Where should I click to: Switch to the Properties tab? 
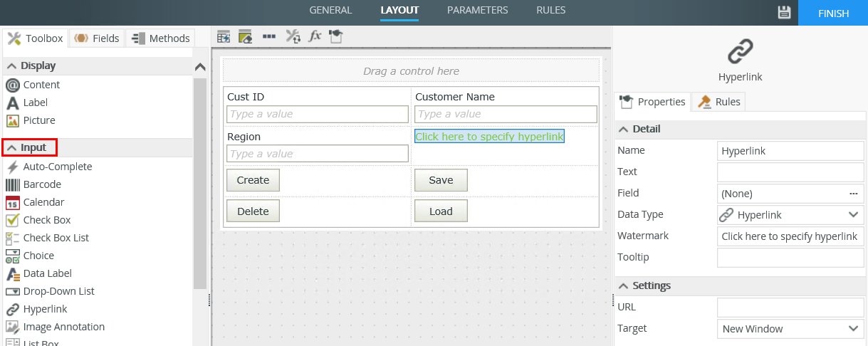pos(652,102)
